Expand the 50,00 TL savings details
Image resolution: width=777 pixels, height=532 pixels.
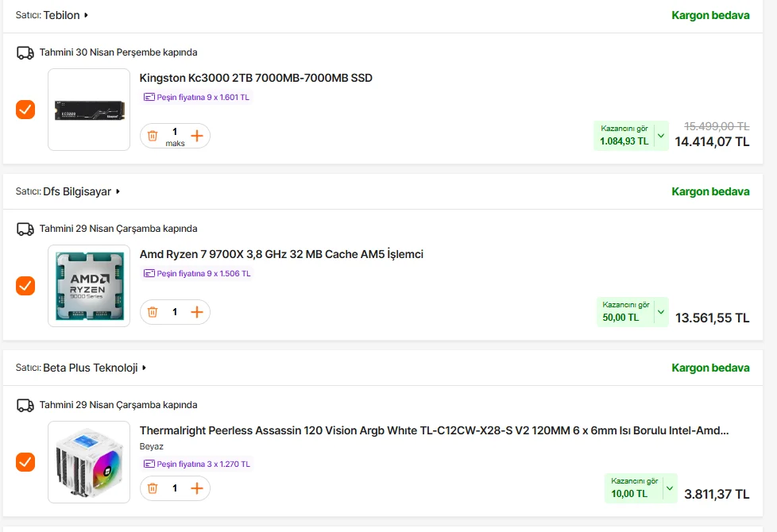(x=660, y=312)
